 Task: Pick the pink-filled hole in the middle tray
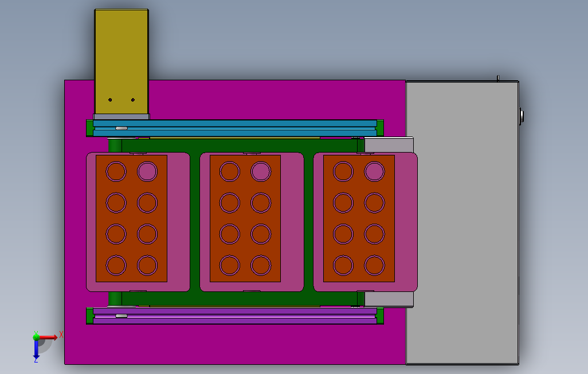click(x=261, y=172)
